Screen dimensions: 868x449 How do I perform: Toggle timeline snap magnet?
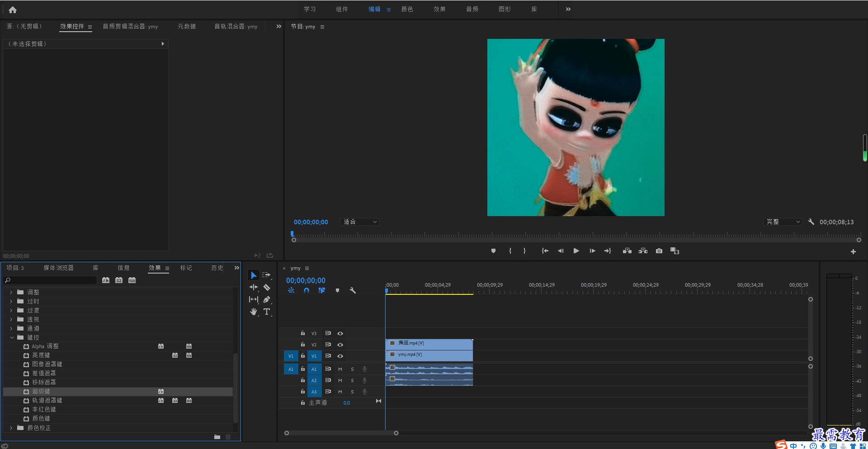click(307, 290)
